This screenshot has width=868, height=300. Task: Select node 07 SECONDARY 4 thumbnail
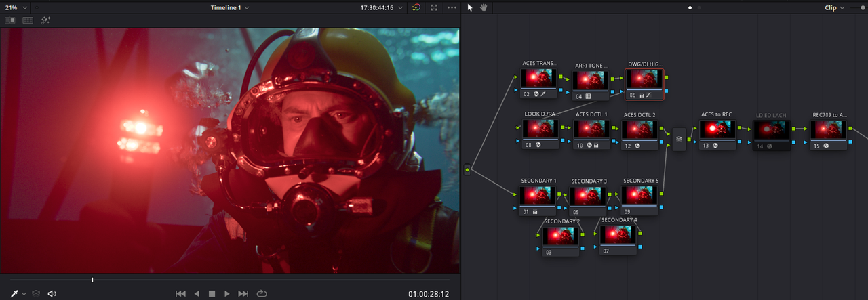click(618, 234)
